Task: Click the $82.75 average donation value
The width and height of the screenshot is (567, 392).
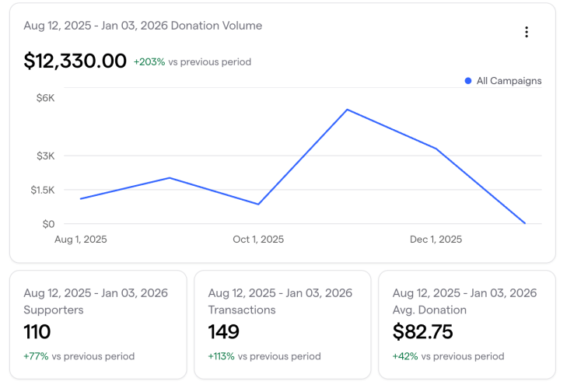Action: 422,332
